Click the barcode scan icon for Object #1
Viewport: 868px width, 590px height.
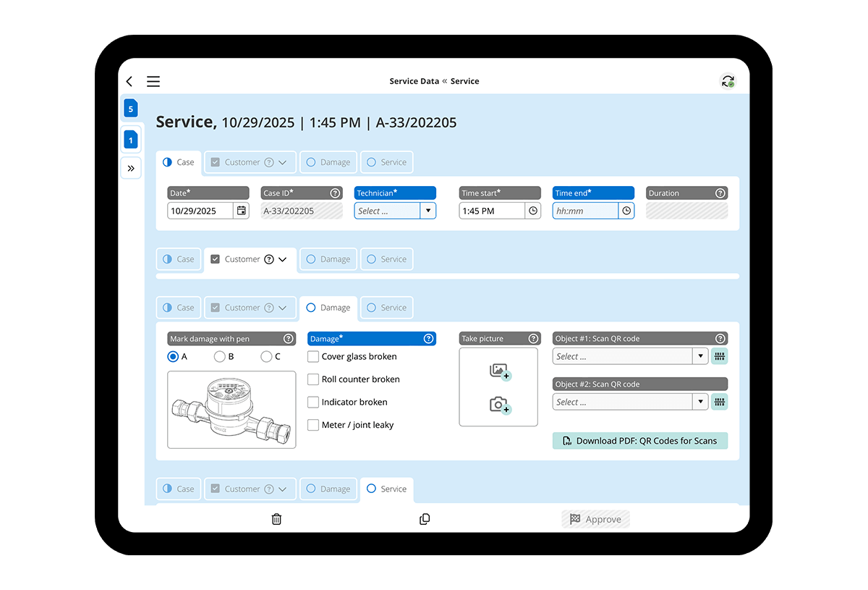click(719, 355)
